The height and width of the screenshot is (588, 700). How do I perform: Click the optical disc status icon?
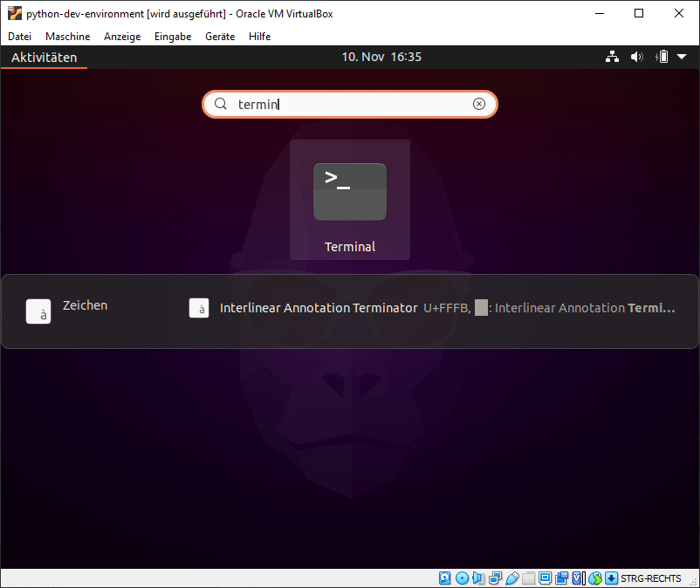462,578
